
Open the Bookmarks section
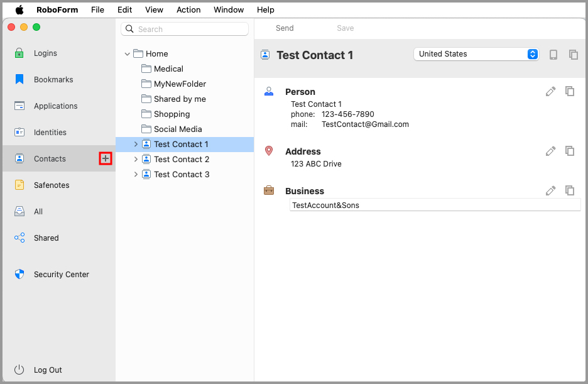coord(59,79)
